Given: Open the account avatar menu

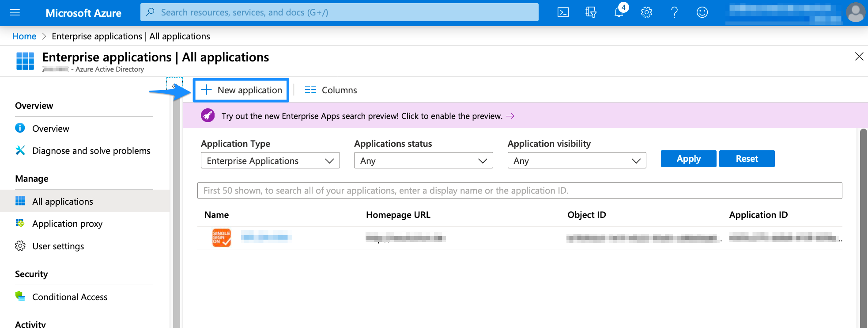Looking at the screenshot, I should pos(855,12).
